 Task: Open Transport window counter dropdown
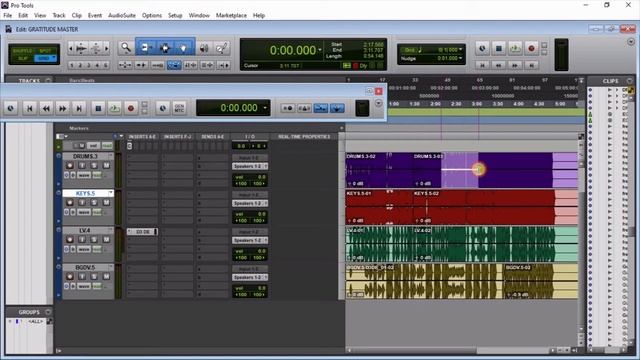tap(265, 108)
